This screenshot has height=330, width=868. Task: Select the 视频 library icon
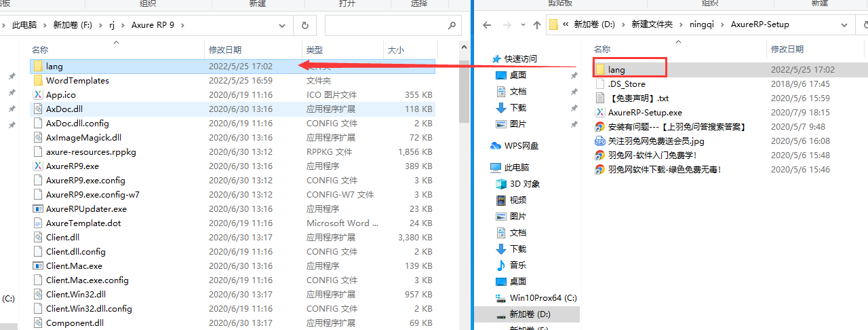[x=501, y=200]
